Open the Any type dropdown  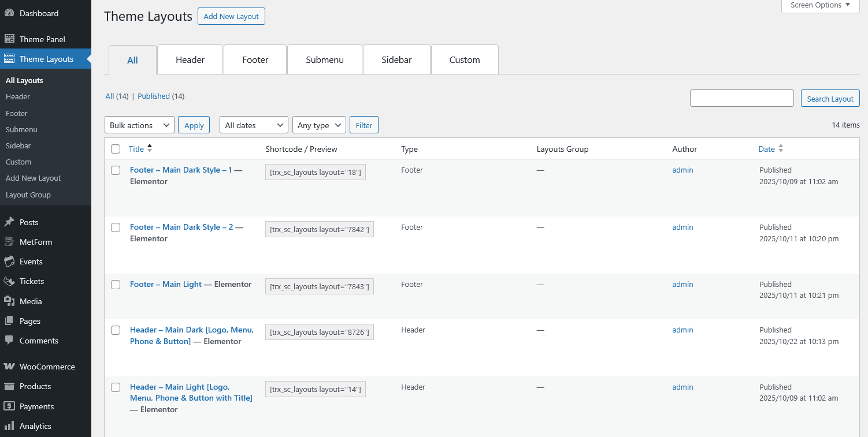(319, 125)
